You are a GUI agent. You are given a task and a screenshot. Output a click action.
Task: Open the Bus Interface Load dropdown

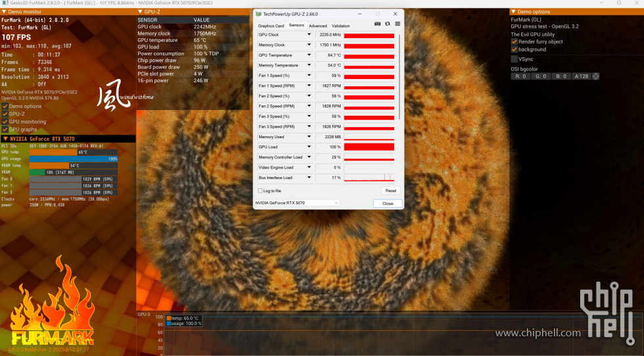pyautogui.click(x=309, y=178)
